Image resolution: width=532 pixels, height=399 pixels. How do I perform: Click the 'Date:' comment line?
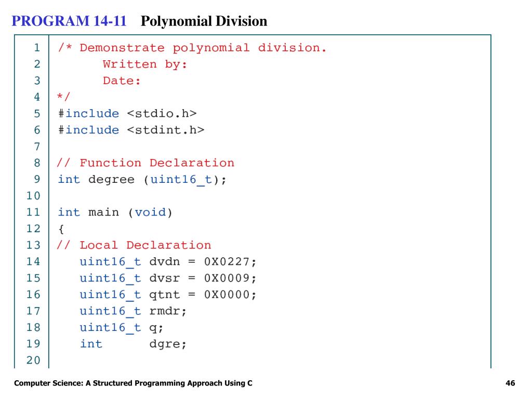[x=122, y=81]
